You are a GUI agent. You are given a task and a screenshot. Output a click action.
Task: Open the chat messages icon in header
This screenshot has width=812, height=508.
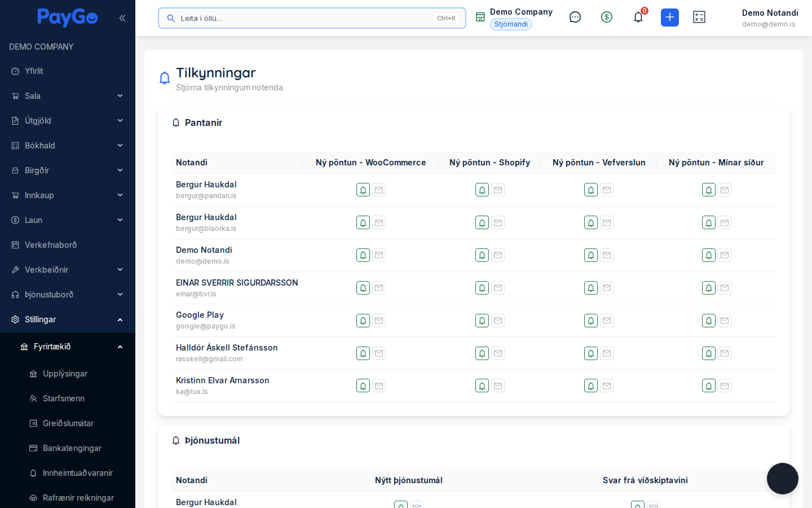575,17
